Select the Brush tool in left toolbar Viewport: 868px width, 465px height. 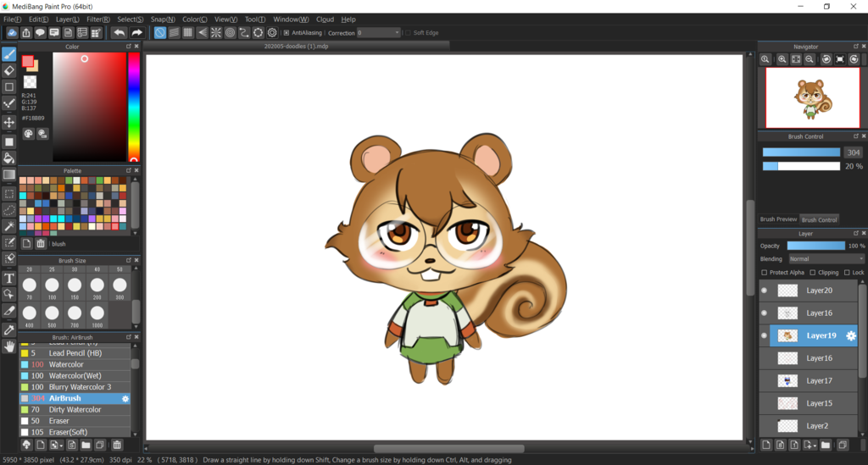tap(8, 53)
